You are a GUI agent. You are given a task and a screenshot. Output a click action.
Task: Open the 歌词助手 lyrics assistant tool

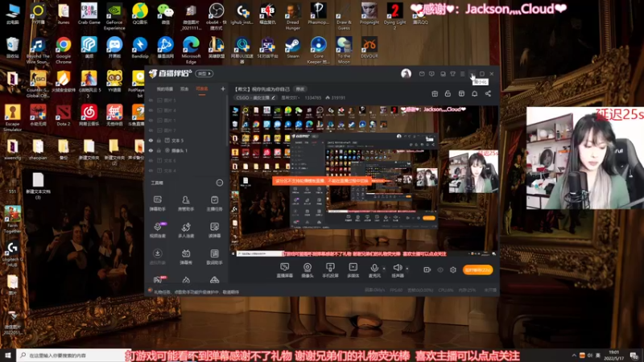[214, 257]
